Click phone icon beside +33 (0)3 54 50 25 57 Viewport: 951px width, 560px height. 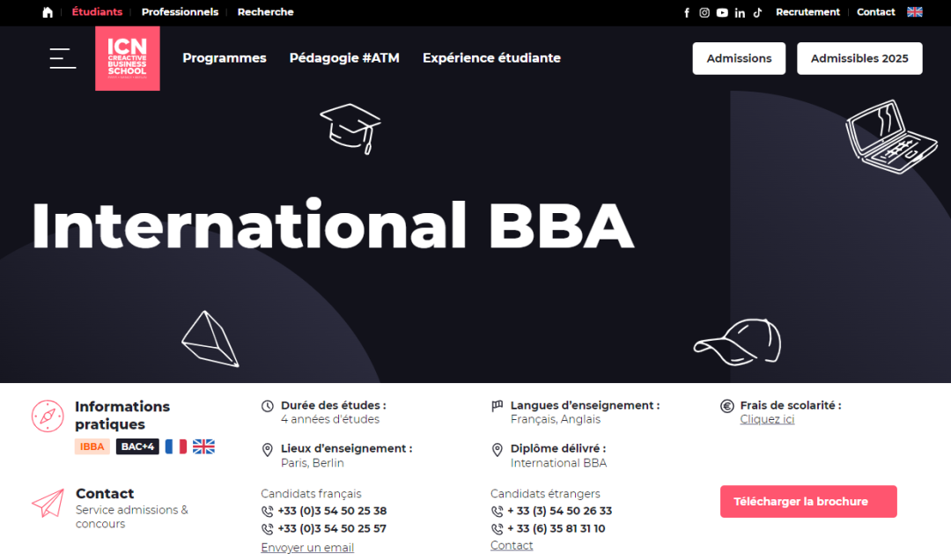click(x=267, y=529)
